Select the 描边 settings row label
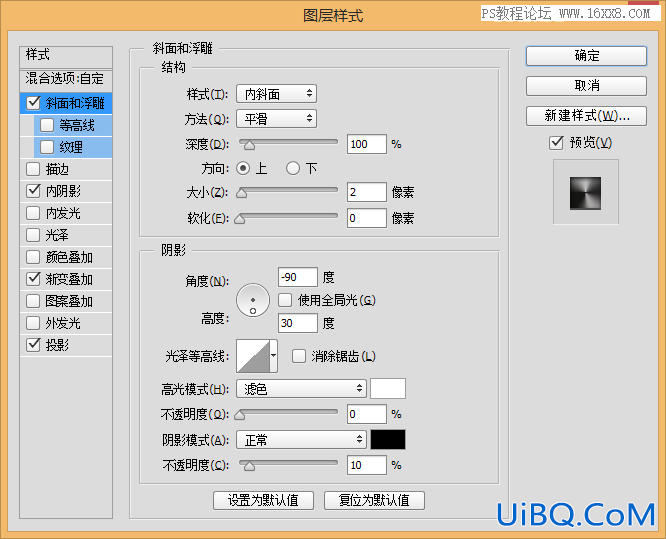Image resolution: width=666 pixels, height=539 pixels. coord(57,169)
